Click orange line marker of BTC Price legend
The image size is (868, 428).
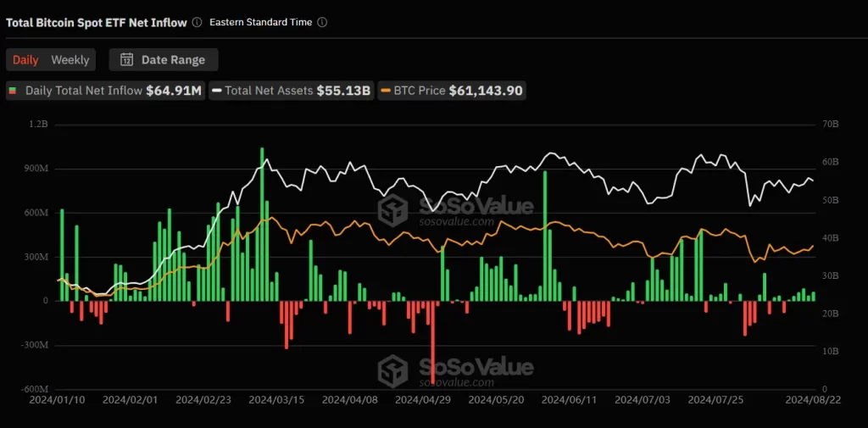point(386,91)
